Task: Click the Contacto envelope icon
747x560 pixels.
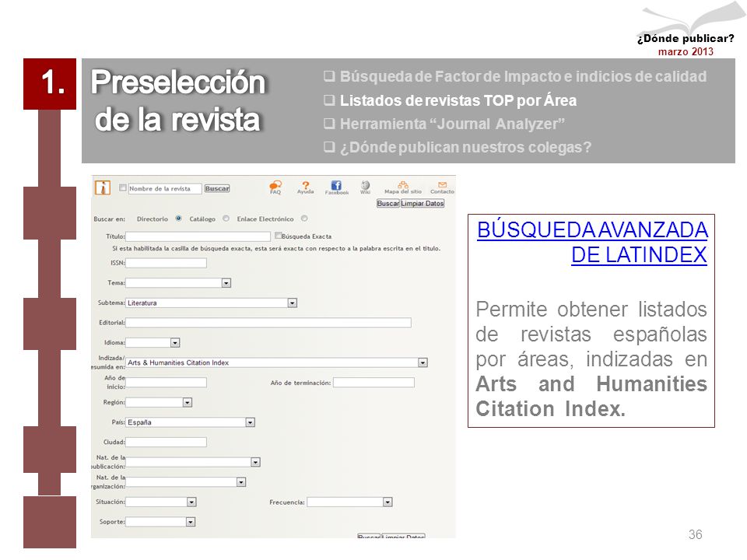Action: (442, 187)
